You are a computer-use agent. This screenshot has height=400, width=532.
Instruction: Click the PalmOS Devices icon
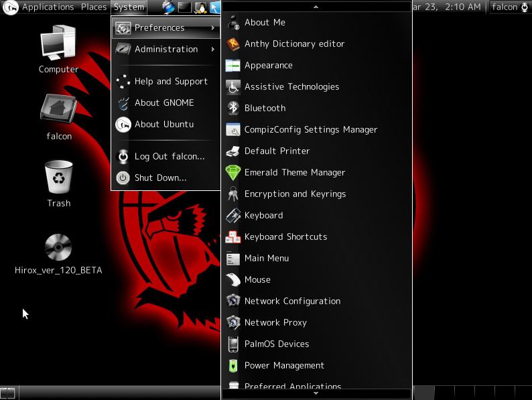click(x=233, y=344)
